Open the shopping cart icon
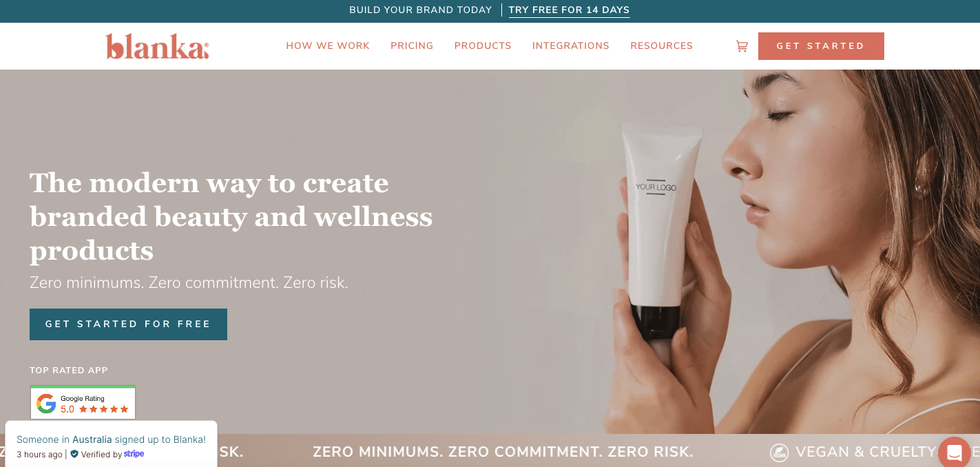Image resolution: width=980 pixels, height=467 pixels. tap(742, 46)
